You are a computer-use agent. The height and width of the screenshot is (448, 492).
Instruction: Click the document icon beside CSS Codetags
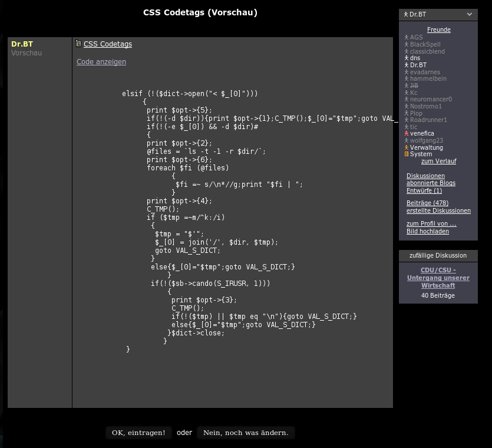78,44
